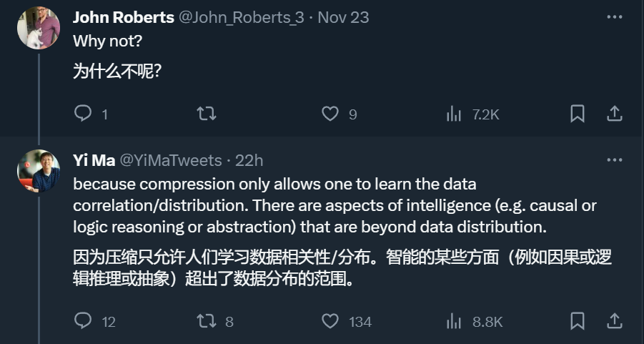Visit the John Roberts display name link

click(x=124, y=17)
